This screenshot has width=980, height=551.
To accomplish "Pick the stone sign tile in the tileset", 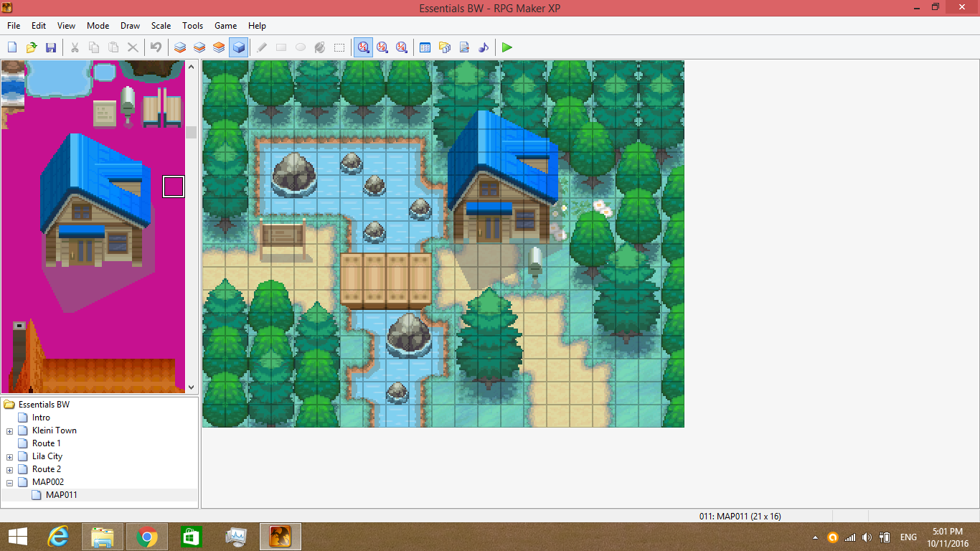I will (x=105, y=113).
